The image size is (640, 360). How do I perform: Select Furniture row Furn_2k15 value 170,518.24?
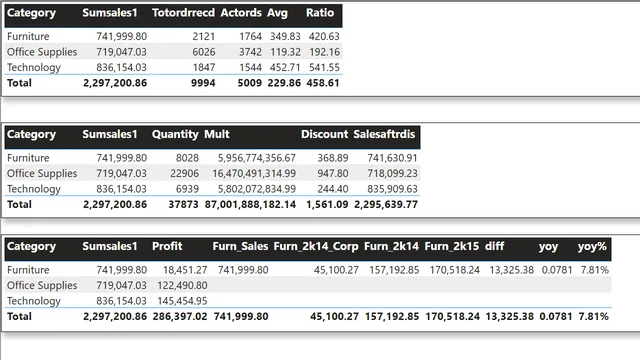pos(455,270)
